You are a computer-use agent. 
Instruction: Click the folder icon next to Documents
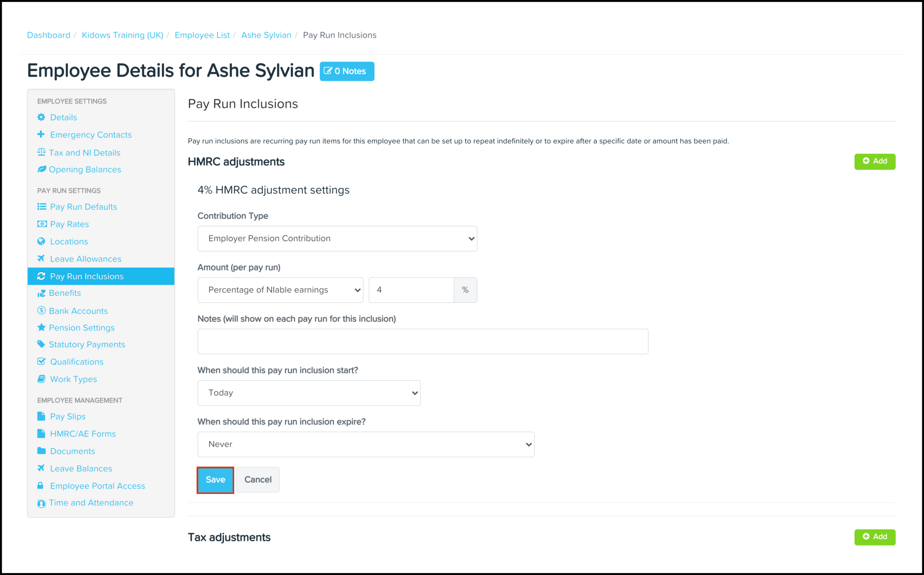(x=41, y=451)
